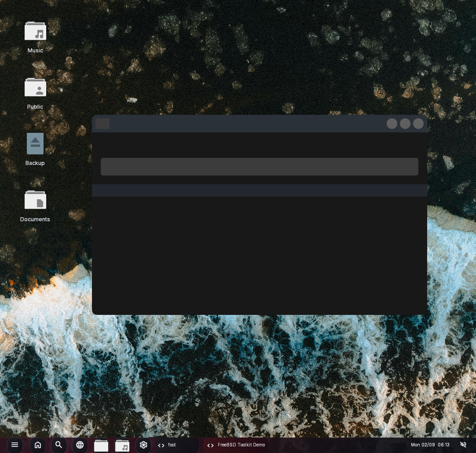
Task: Click the date and time clock
Action: point(430,445)
